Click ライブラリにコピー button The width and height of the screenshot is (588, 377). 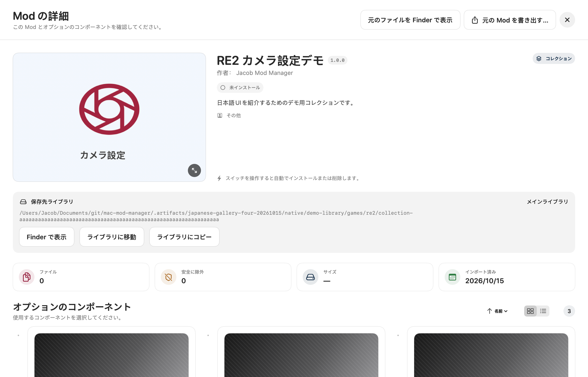[x=184, y=237]
